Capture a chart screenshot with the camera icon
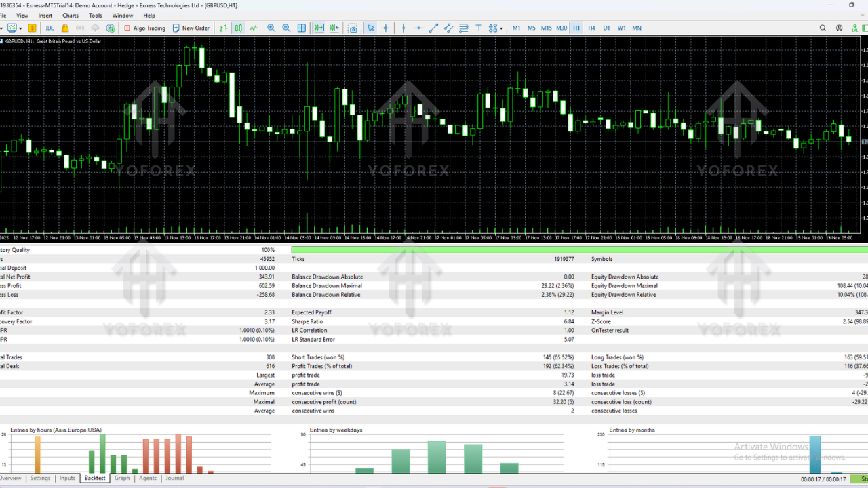 [x=353, y=28]
